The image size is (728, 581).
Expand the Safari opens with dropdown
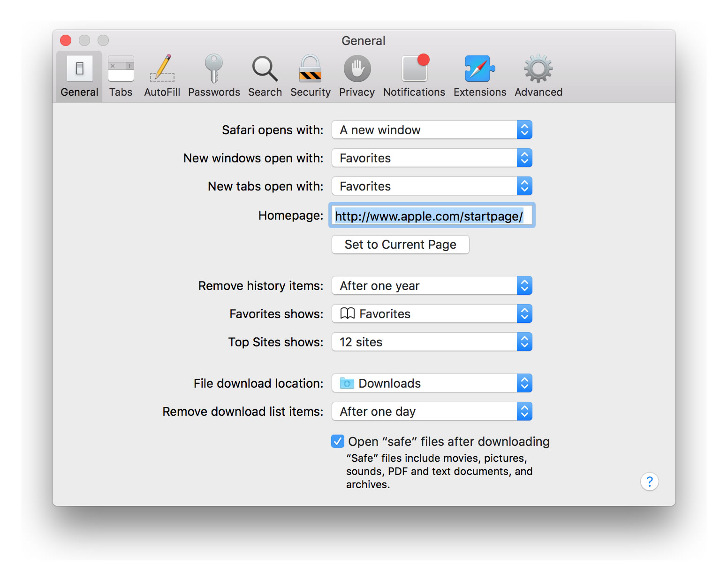click(x=432, y=130)
